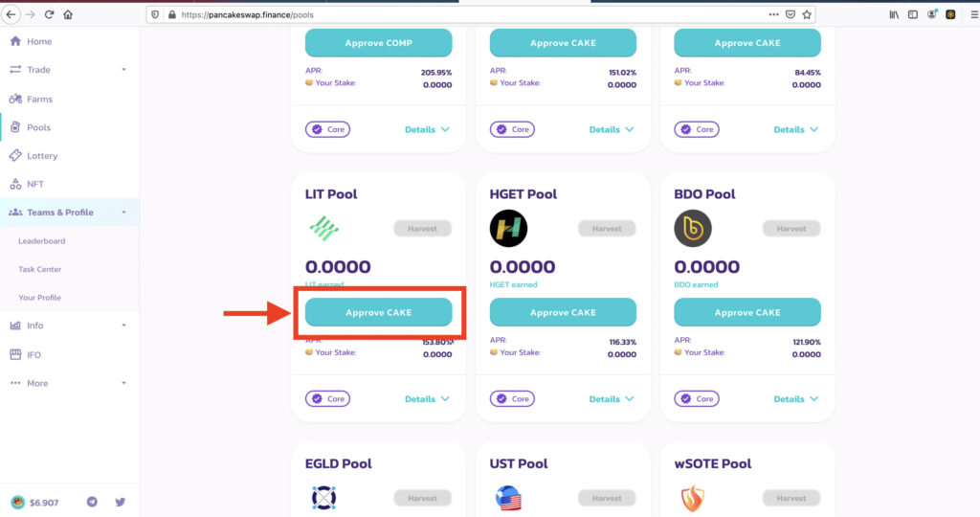Click Approve CAKE in LIT Pool
Image resolution: width=980 pixels, height=517 pixels.
tap(378, 312)
